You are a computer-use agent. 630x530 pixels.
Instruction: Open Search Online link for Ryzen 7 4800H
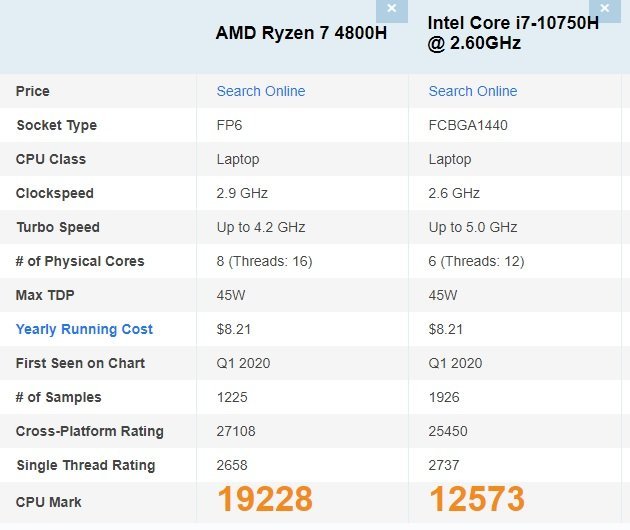pos(261,91)
